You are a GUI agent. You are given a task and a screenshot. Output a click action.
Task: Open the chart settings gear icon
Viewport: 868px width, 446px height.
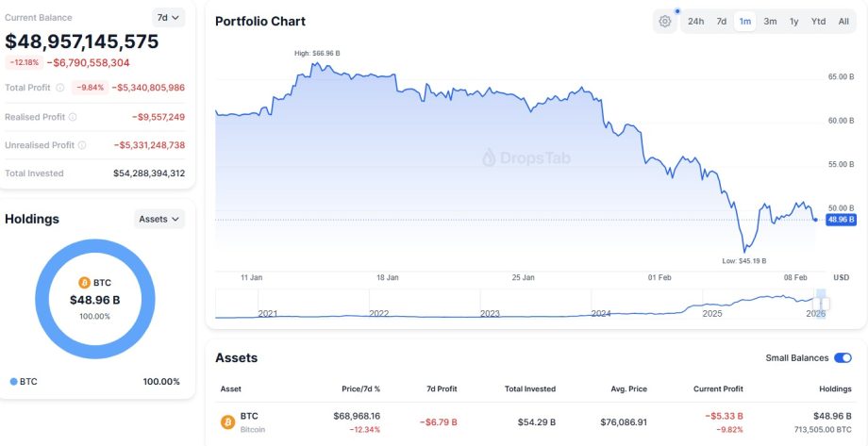pyautogui.click(x=665, y=22)
